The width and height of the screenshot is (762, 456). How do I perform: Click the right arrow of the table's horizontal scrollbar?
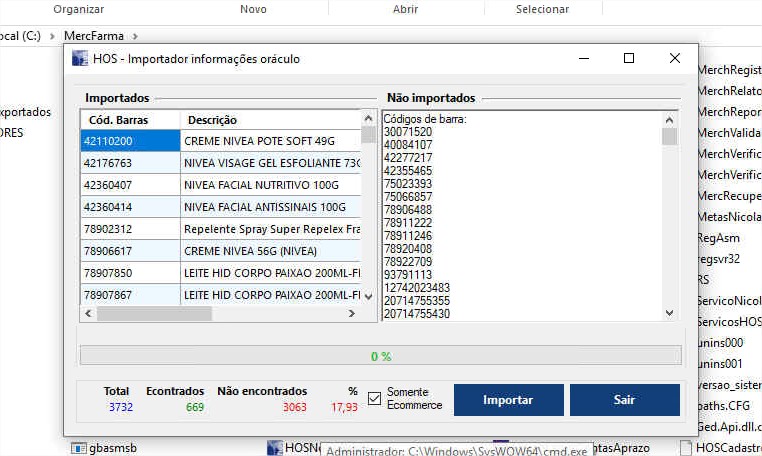[x=351, y=313]
